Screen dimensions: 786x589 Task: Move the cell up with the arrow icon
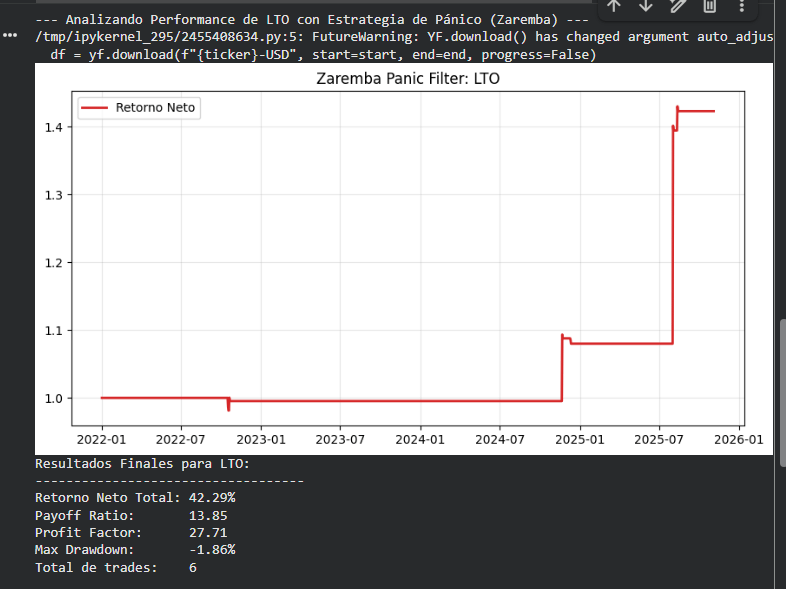click(x=614, y=6)
